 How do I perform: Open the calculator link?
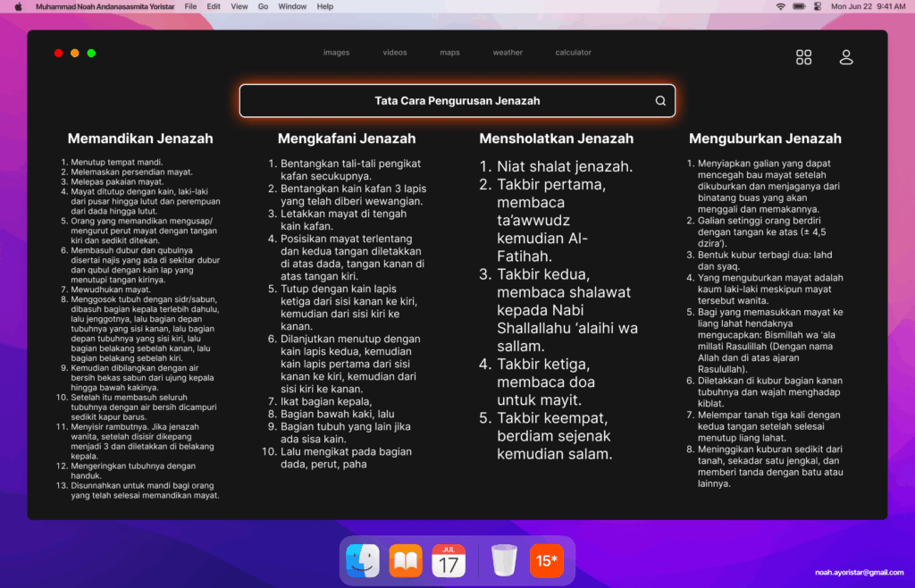(x=573, y=53)
